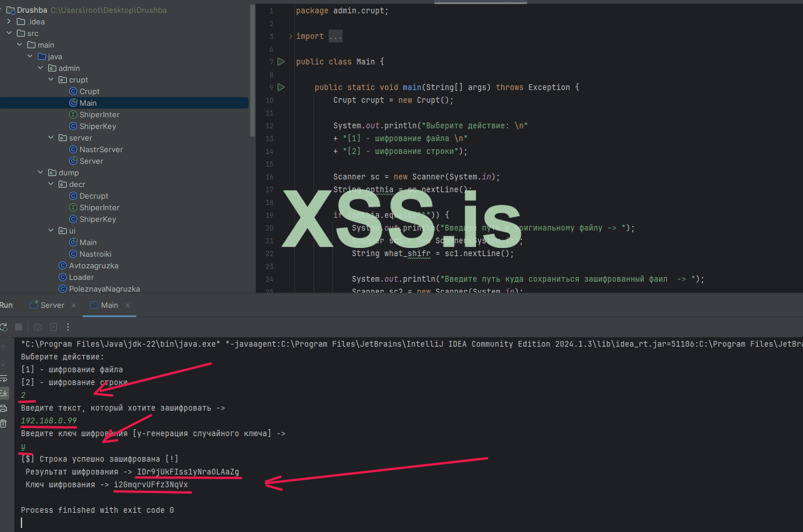Run class Main from the gutter icon
The width and height of the screenshot is (803, 532).
pos(281,62)
